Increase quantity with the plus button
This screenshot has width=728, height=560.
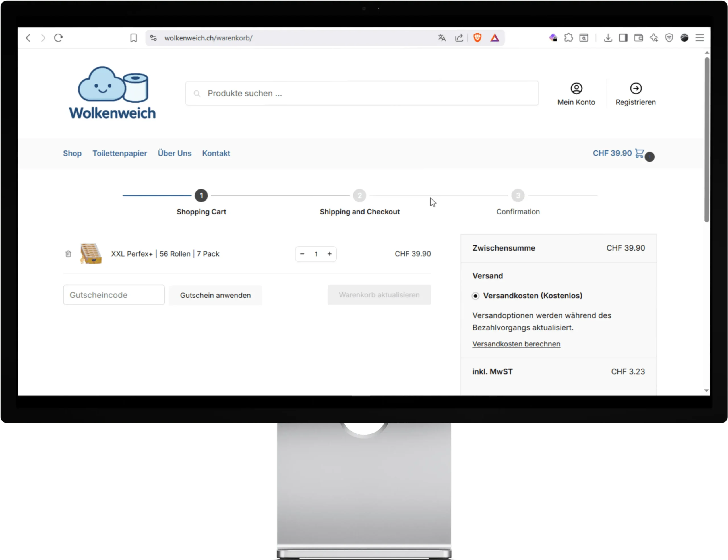(329, 254)
